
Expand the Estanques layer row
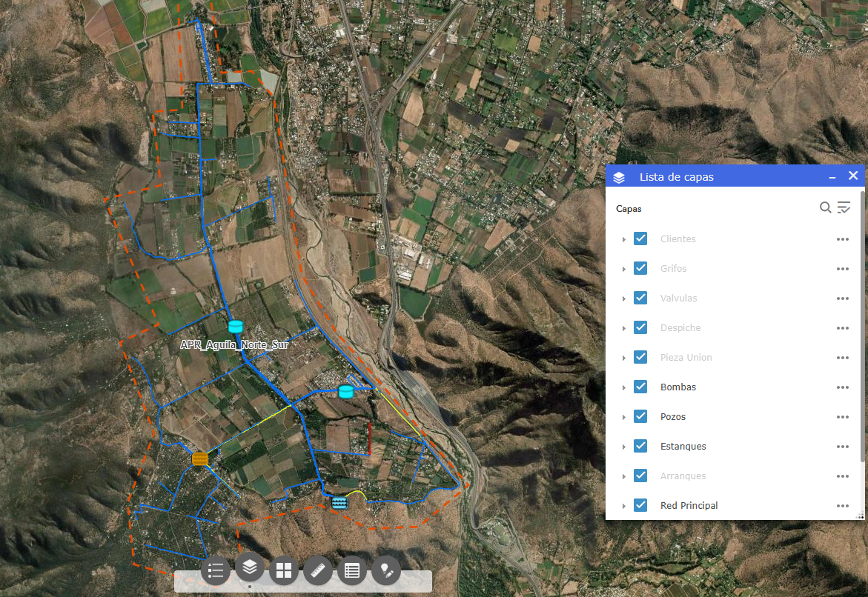(624, 447)
